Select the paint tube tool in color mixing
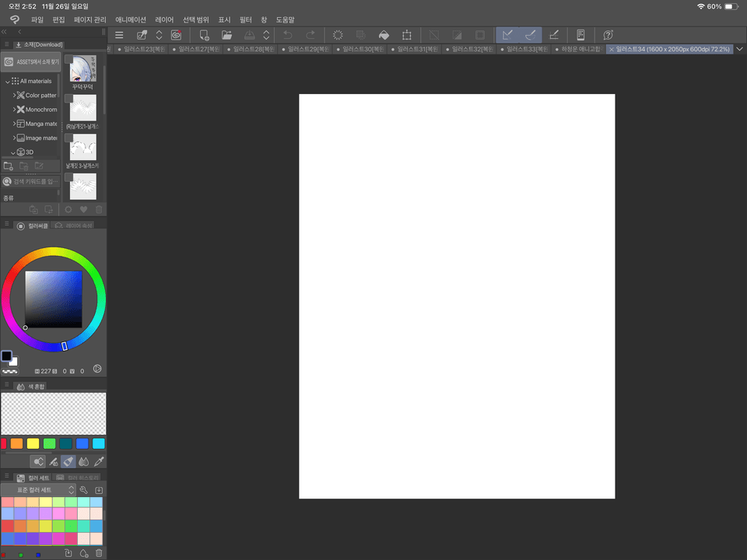Image resolution: width=747 pixels, height=560 pixels. [68, 461]
